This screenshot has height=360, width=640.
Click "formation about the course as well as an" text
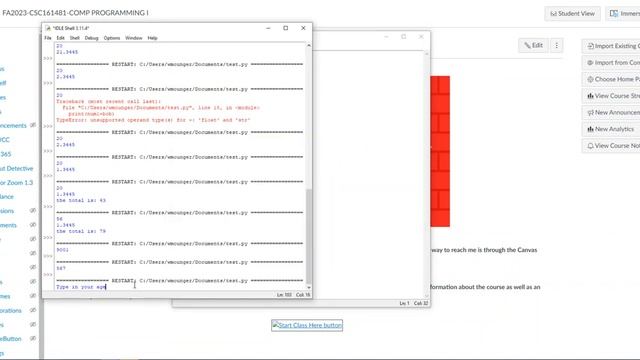[485, 287]
